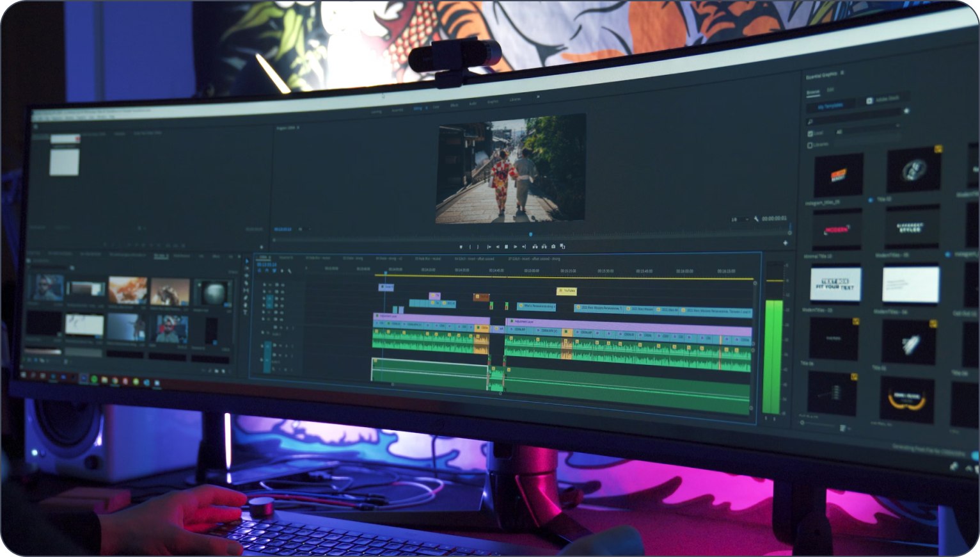Jump to the Out point

(x=524, y=246)
